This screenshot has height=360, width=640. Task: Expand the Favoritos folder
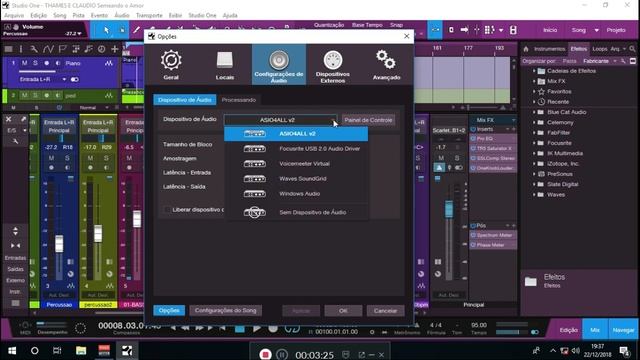[x=534, y=91]
